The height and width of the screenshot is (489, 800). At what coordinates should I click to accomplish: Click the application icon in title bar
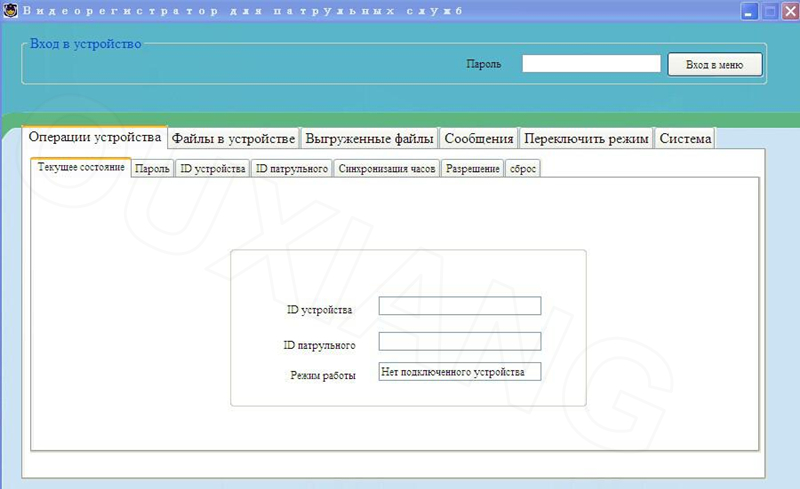click(10, 10)
